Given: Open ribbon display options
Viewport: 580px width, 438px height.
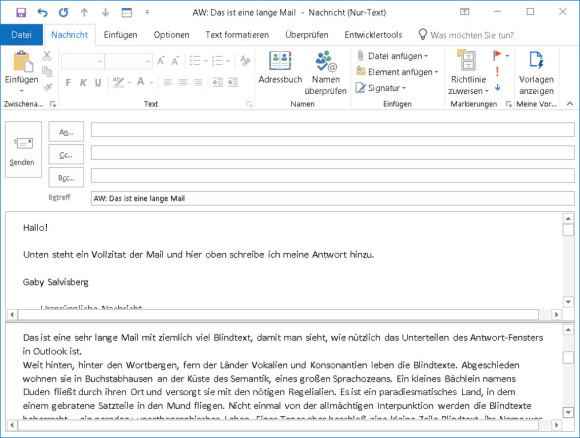Looking at the screenshot, I should (465, 12).
